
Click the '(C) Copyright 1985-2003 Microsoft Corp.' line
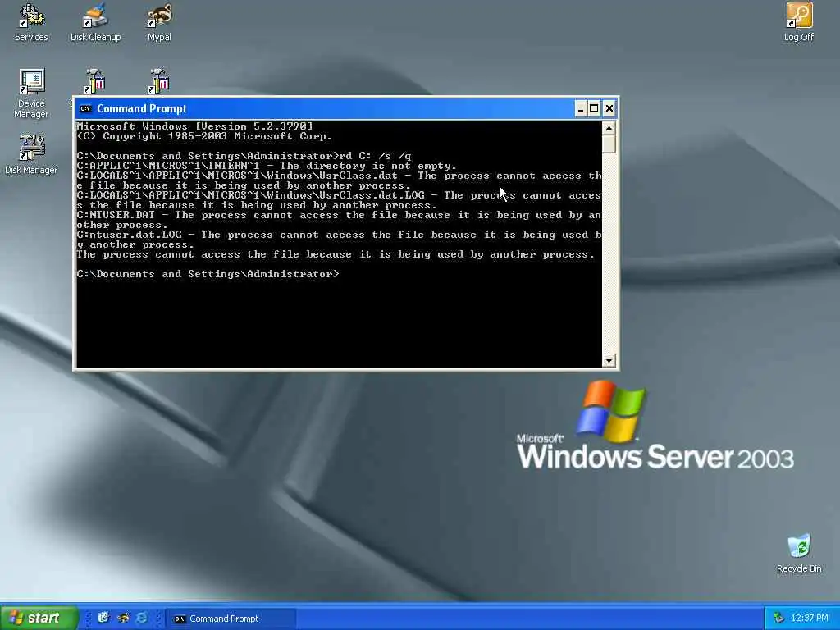click(x=204, y=136)
